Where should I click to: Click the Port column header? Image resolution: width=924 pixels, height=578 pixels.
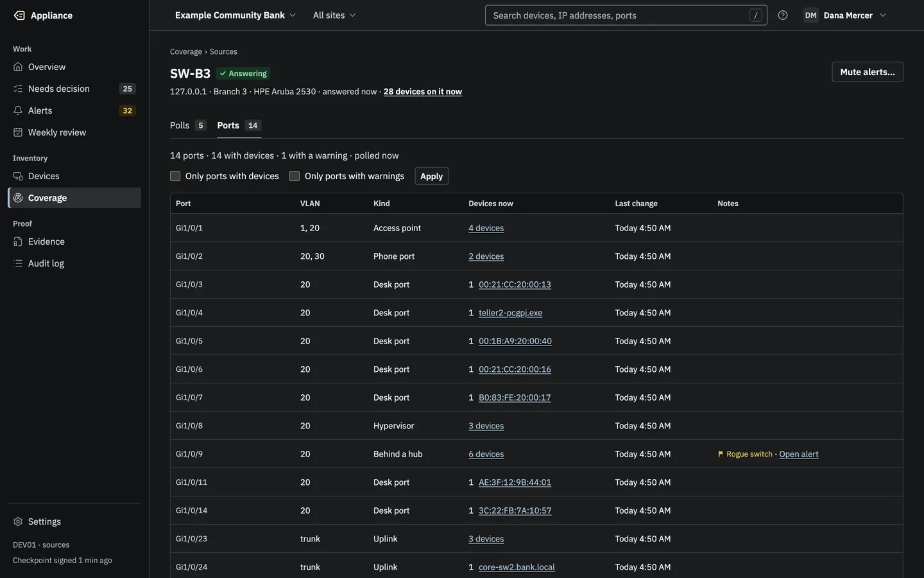click(184, 204)
